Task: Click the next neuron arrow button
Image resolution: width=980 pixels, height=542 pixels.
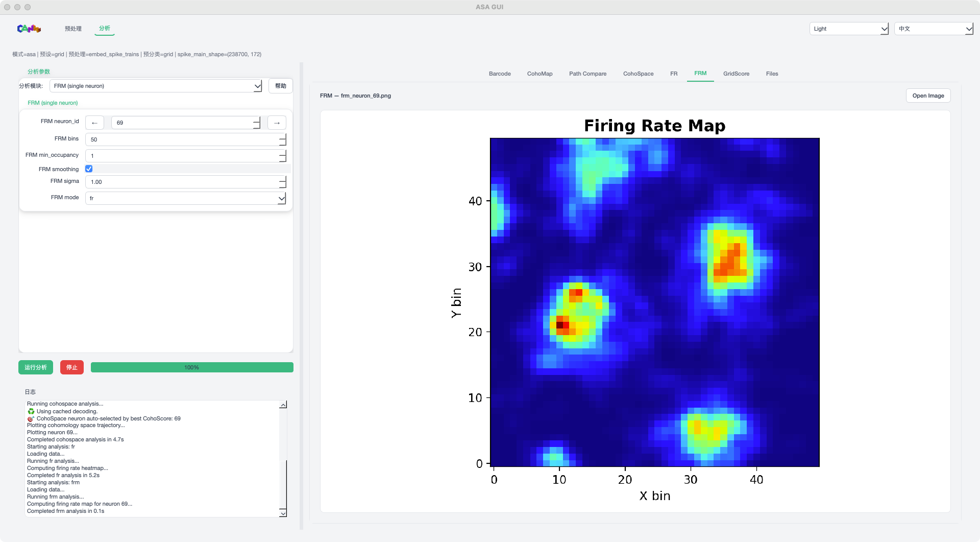Action: [x=277, y=123]
